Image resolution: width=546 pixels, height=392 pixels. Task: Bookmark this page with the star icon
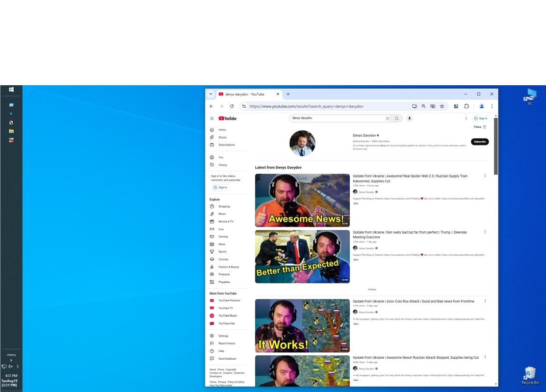442,106
